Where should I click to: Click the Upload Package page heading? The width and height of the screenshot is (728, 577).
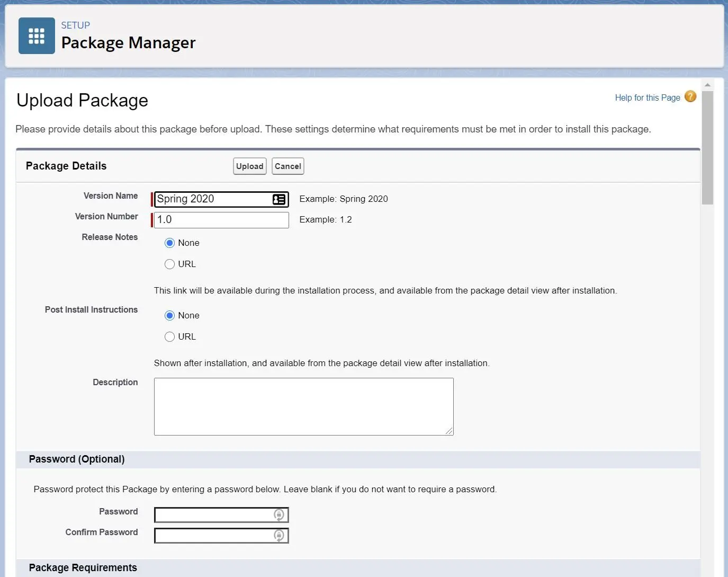tap(82, 100)
